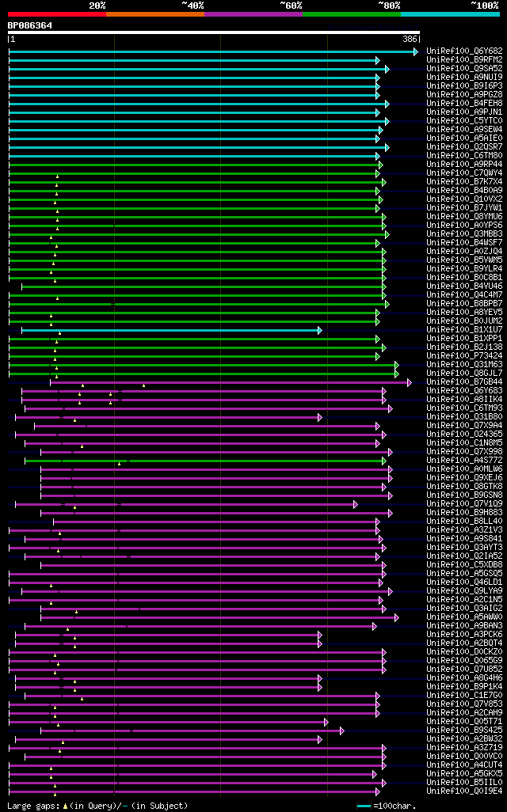
Task: Open hit UniRef100_Q6Y683
Action: 464,390
